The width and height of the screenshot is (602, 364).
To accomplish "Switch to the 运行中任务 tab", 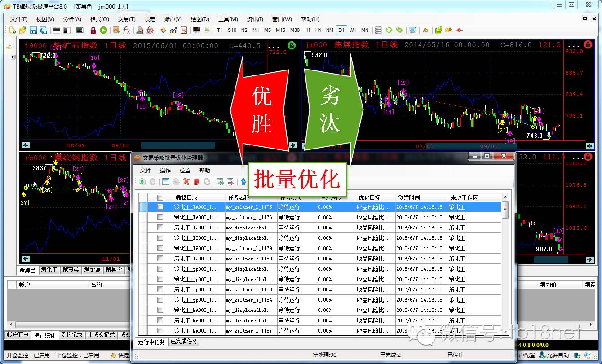I will click(152, 342).
